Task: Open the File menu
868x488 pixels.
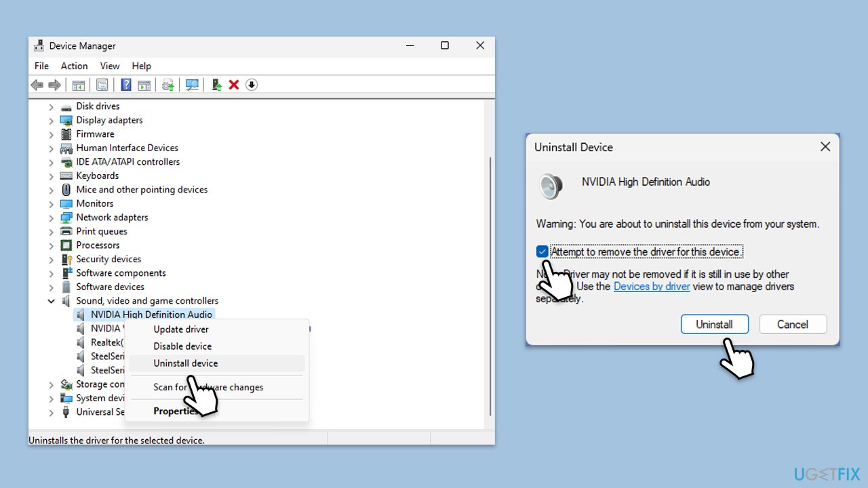Action: click(x=41, y=66)
